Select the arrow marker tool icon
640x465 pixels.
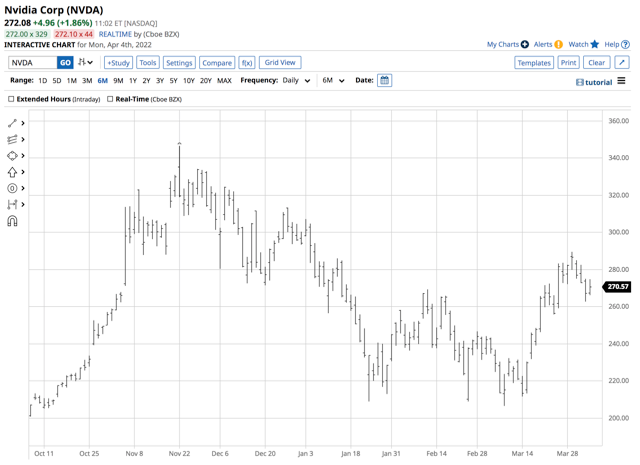12,172
